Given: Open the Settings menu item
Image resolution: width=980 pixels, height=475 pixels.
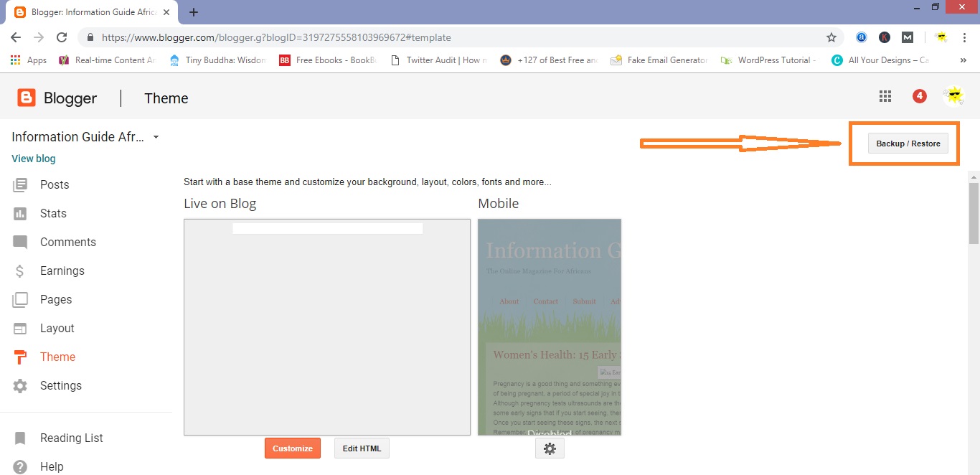Looking at the screenshot, I should (x=61, y=386).
